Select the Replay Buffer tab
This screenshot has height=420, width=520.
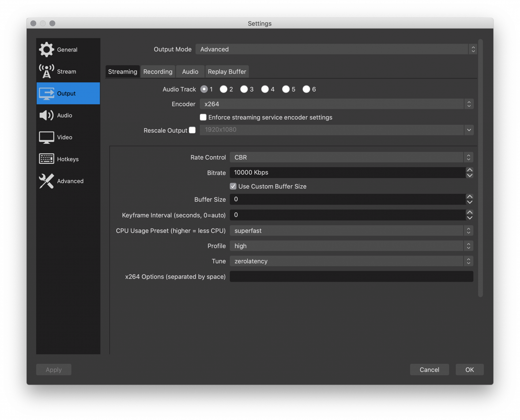coord(226,71)
